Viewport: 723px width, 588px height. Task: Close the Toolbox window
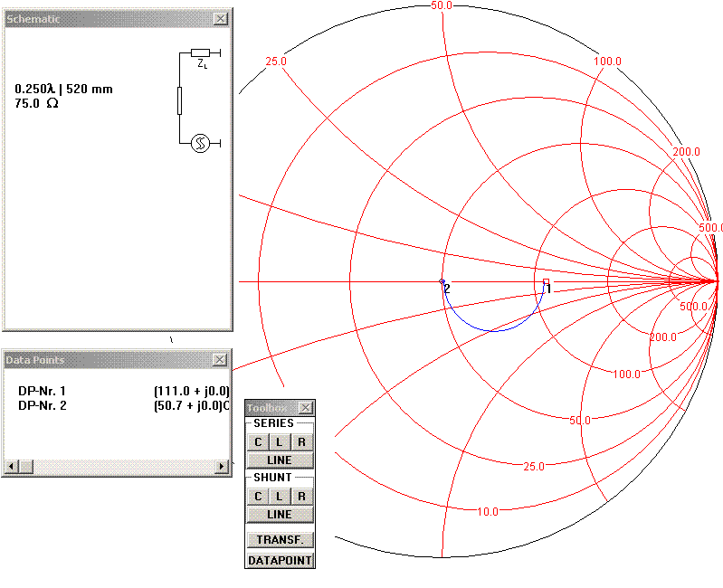306,408
